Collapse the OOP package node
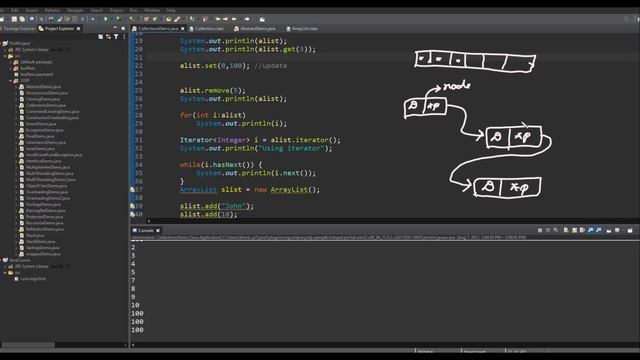This screenshot has height=360, width=640. click(11, 81)
